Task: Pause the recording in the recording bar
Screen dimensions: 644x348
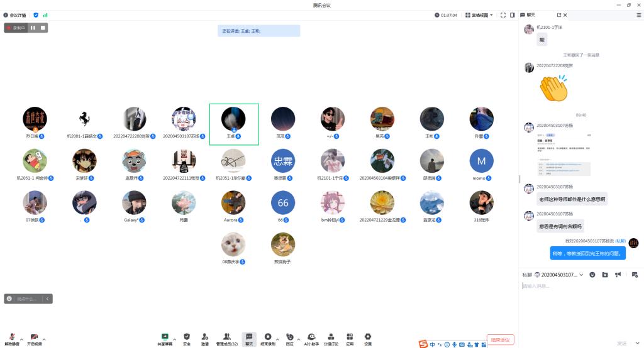Action: tap(33, 28)
